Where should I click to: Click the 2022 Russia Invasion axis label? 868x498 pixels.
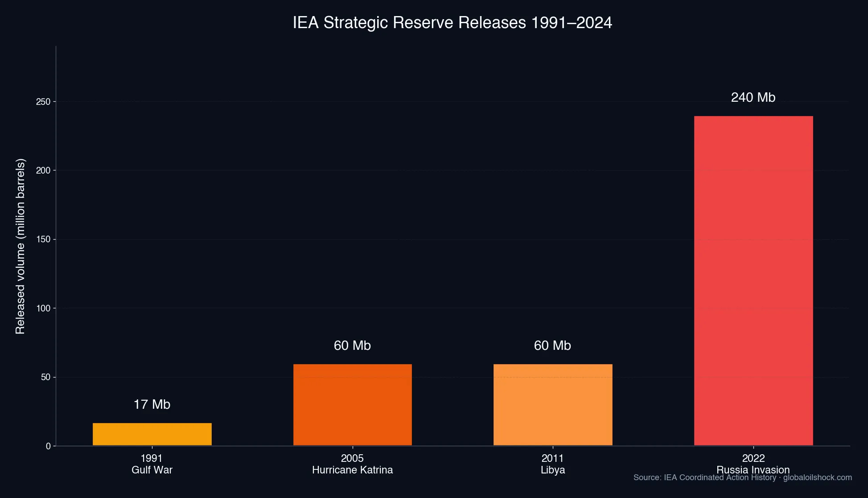pos(753,464)
